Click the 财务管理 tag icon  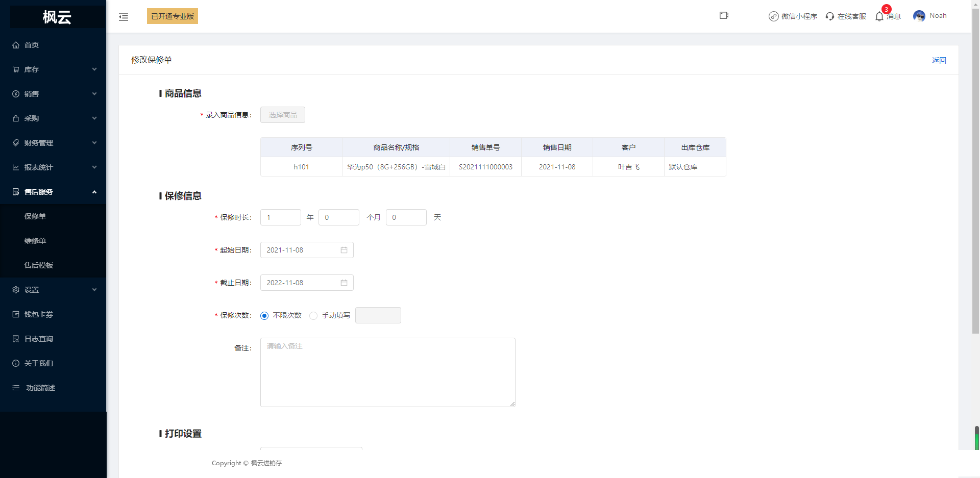16,143
